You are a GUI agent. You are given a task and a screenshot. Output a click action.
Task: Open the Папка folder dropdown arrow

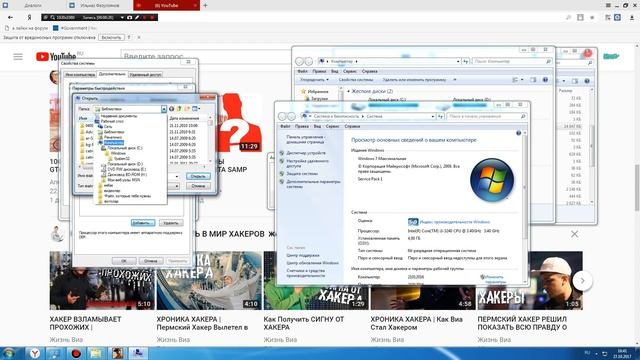click(164, 109)
